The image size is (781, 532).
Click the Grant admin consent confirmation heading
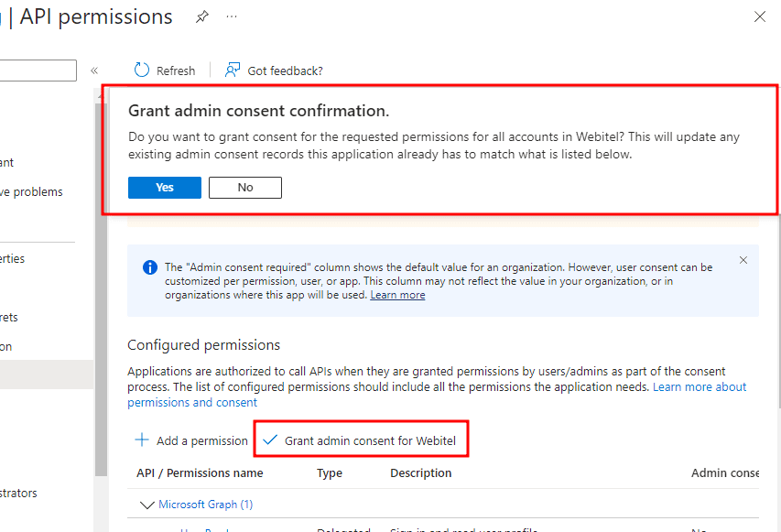pos(258,111)
